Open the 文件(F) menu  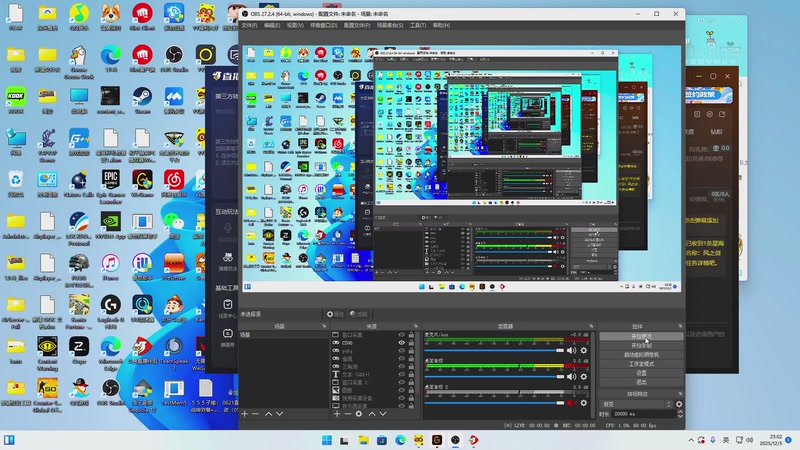coord(249,25)
